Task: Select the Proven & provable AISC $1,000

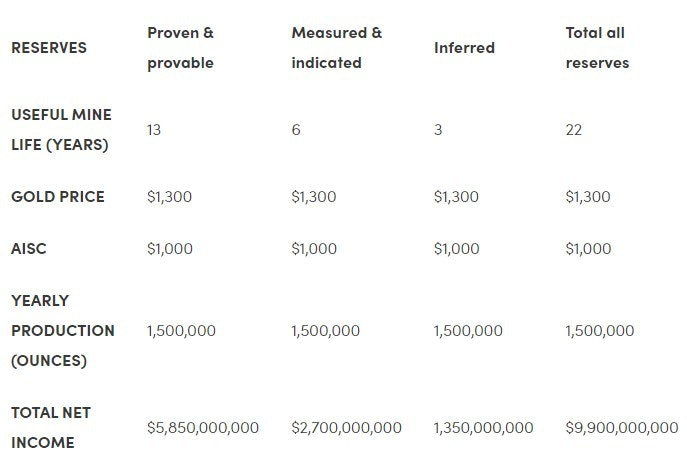Action: 170,249
